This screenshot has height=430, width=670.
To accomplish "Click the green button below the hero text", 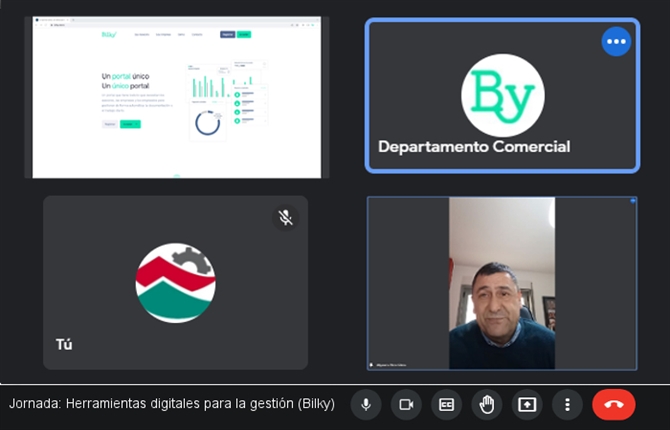I will click(x=130, y=124).
